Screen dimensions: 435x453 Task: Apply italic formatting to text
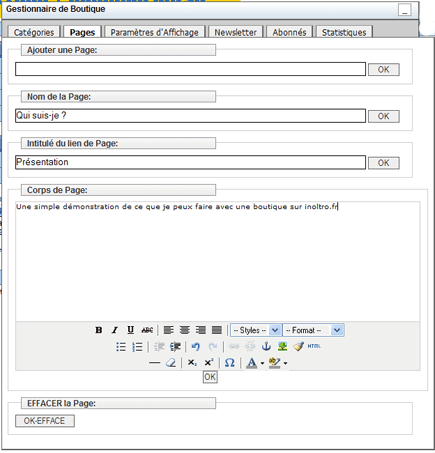click(x=115, y=330)
